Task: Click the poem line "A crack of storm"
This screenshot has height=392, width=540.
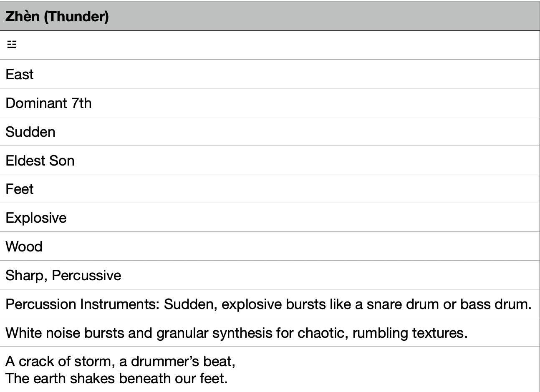Action: pos(60,361)
